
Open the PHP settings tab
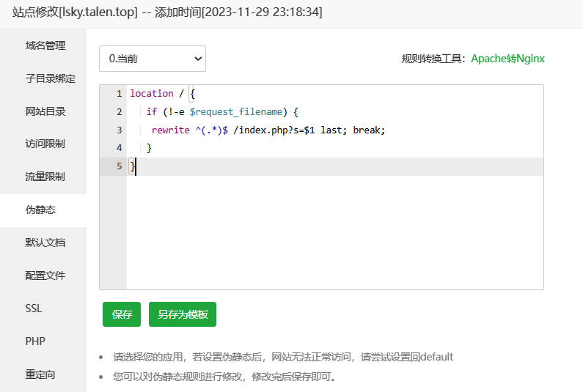coord(35,341)
